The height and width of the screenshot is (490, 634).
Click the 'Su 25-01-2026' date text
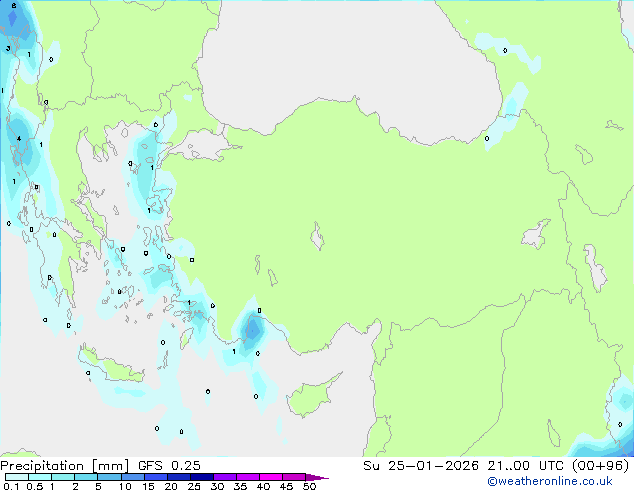click(421, 466)
